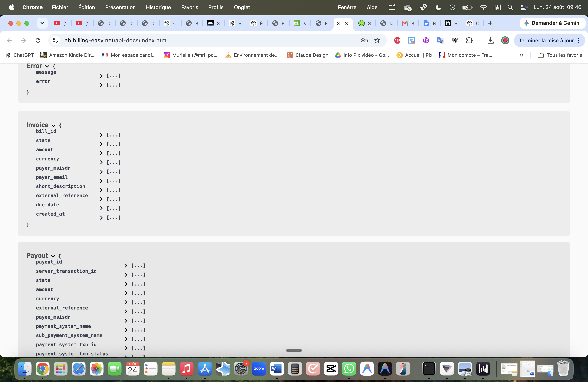Viewport: 588px width, 382px height.
Task: Collapse the Payout schema model
Action: [53, 256]
